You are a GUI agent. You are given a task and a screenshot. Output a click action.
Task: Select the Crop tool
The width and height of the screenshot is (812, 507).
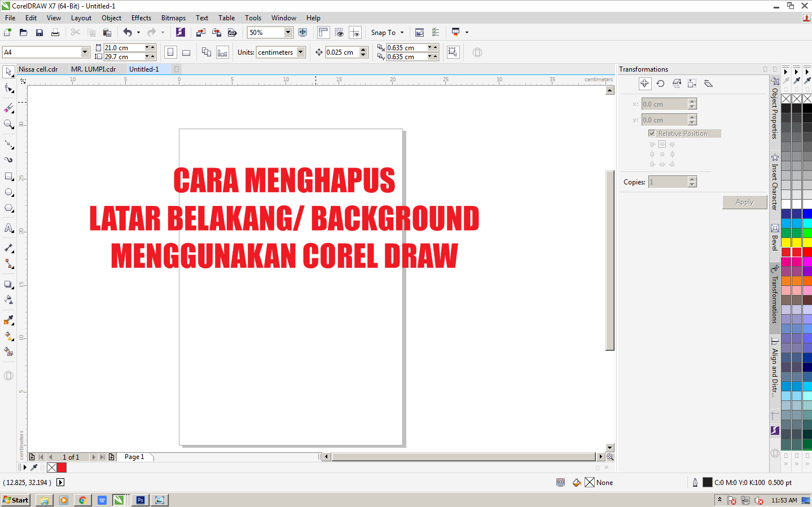(8, 108)
